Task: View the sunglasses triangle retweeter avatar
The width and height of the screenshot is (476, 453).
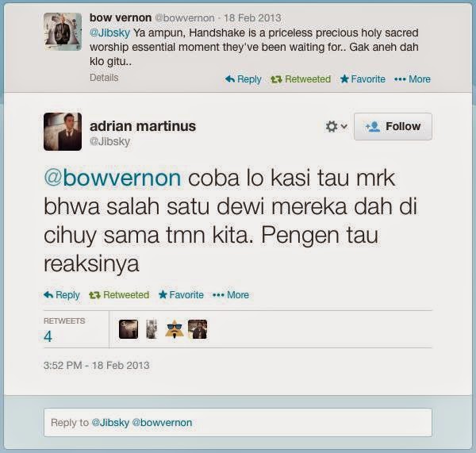Action: coord(175,329)
